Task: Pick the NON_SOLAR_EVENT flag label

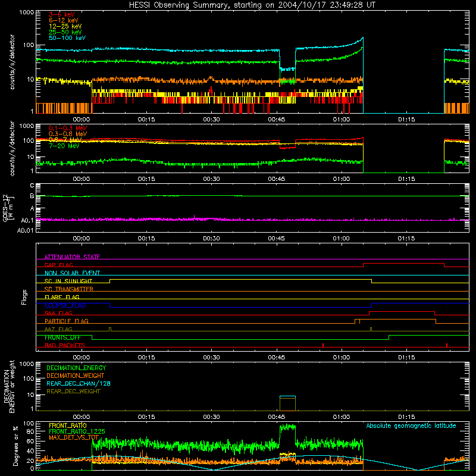Action: 72,273
